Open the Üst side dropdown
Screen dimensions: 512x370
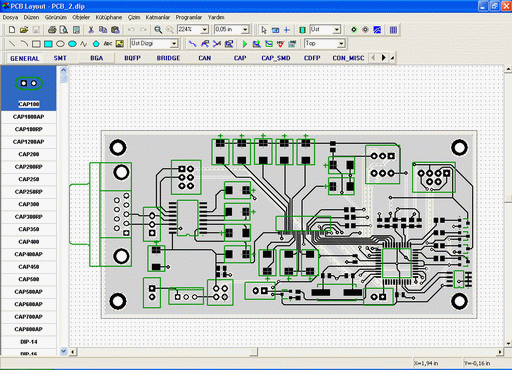337,30
